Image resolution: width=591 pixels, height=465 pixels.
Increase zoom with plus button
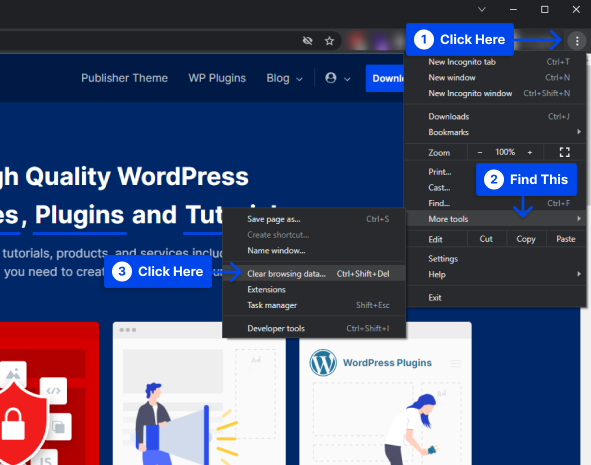530,152
